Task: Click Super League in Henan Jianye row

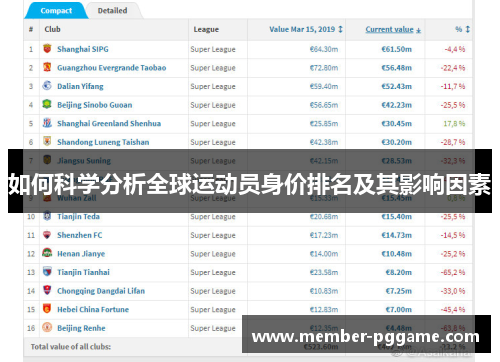Action: pos(213,254)
